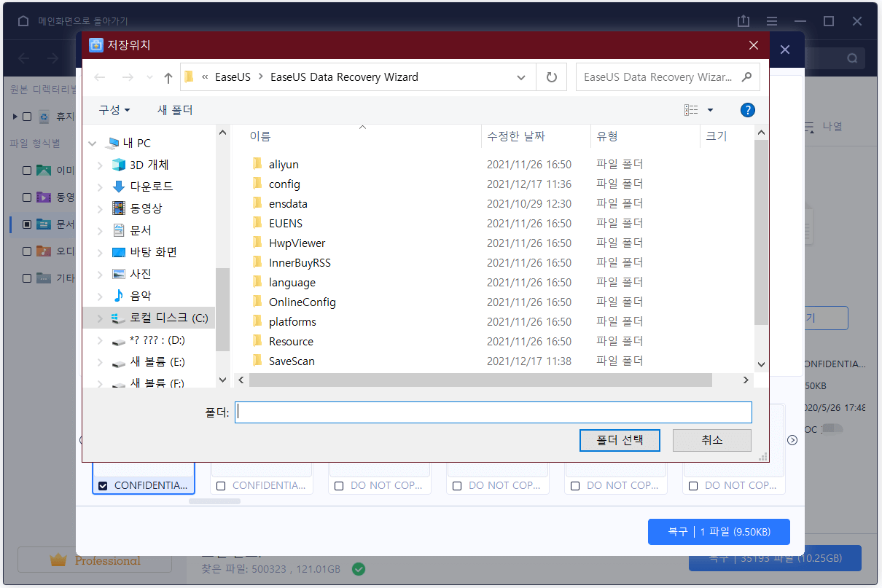Select the Resource folder

point(291,342)
